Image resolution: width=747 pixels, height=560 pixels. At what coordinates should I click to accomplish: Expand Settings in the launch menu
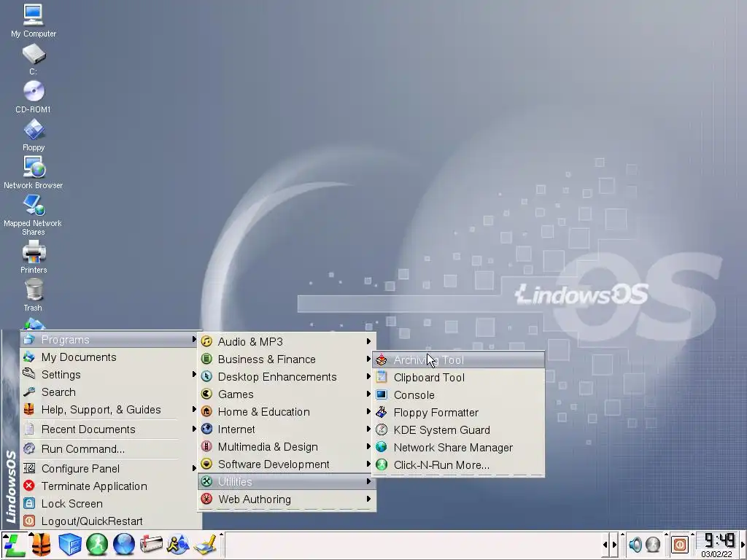(x=109, y=375)
